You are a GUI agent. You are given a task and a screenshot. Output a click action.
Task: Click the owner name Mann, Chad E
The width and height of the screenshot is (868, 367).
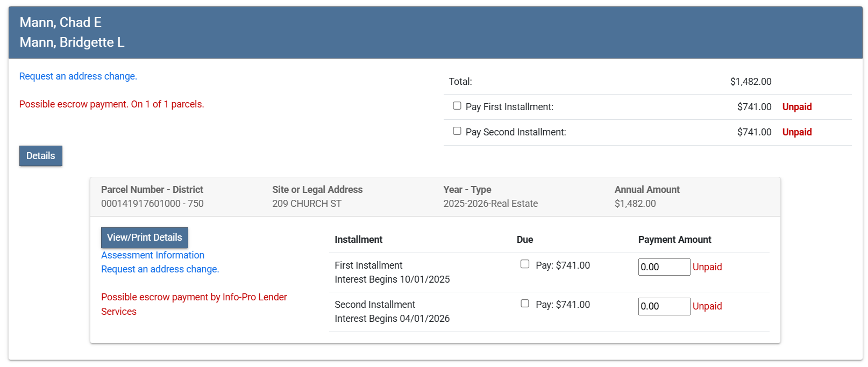(61, 23)
